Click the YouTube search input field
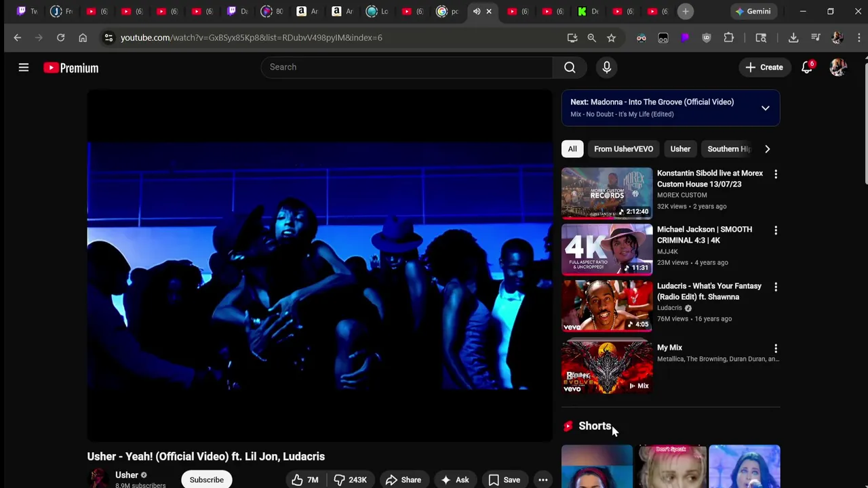This screenshot has width=868, height=488. click(407, 67)
